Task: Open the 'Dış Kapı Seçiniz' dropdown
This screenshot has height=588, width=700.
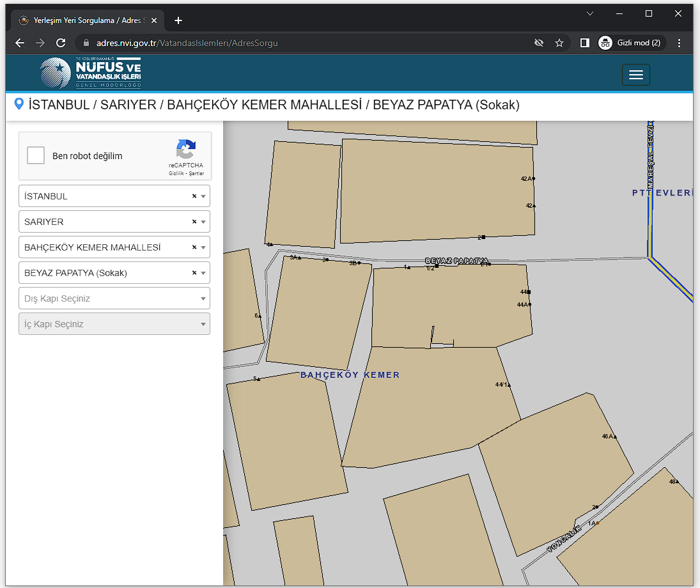Action: (114, 298)
